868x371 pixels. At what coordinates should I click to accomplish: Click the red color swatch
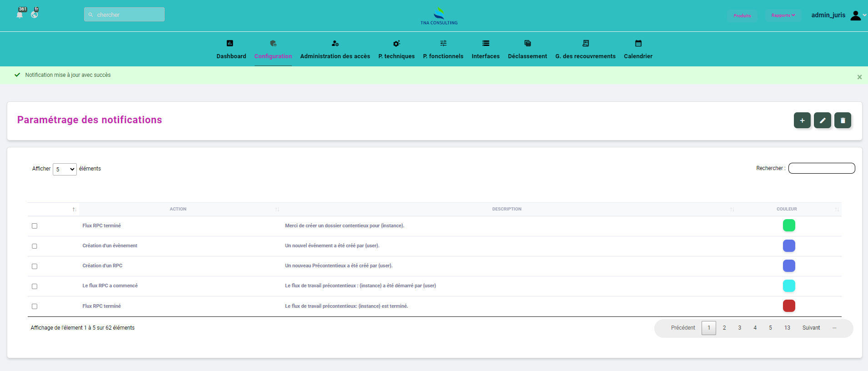pyautogui.click(x=789, y=306)
